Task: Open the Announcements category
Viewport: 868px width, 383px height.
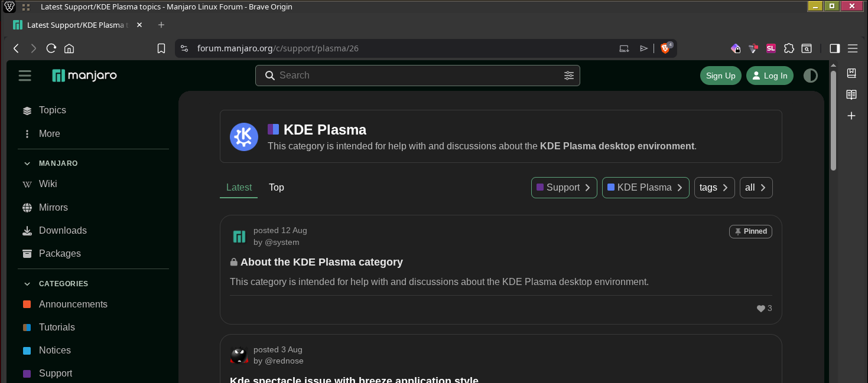Action: point(73,305)
